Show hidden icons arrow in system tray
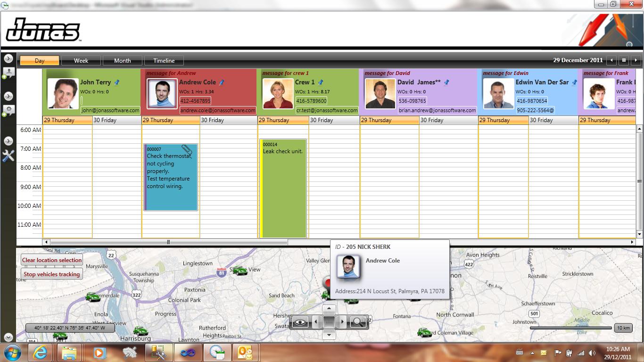 532,353
